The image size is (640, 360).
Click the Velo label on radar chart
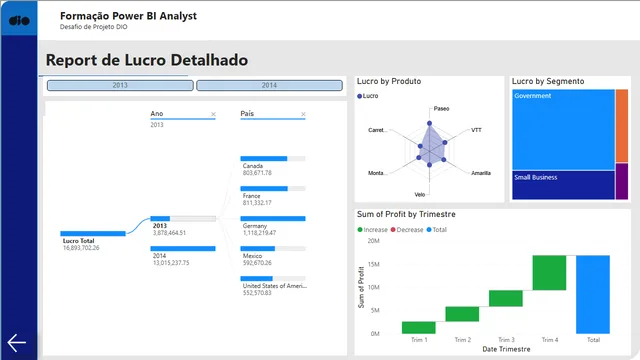(420, 195)
